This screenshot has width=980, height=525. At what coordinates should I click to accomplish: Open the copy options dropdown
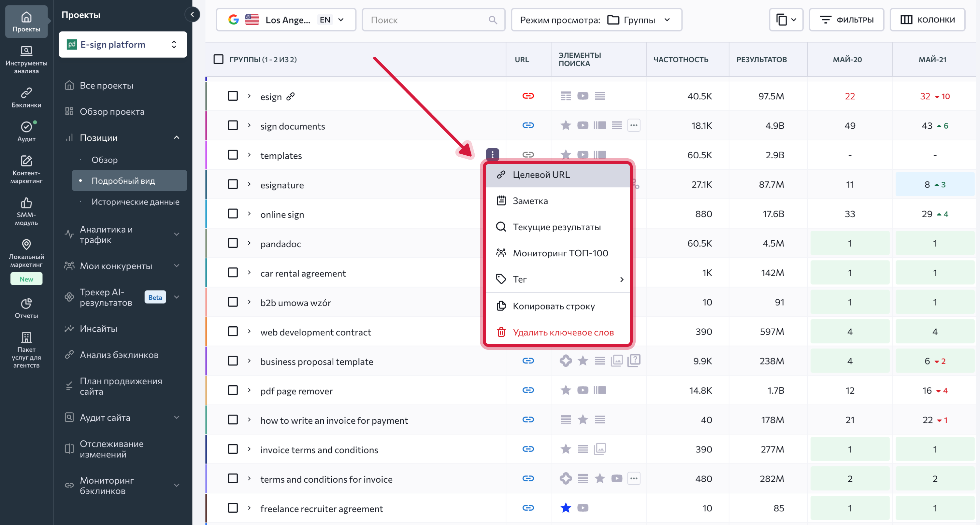(x=786, y=20)
